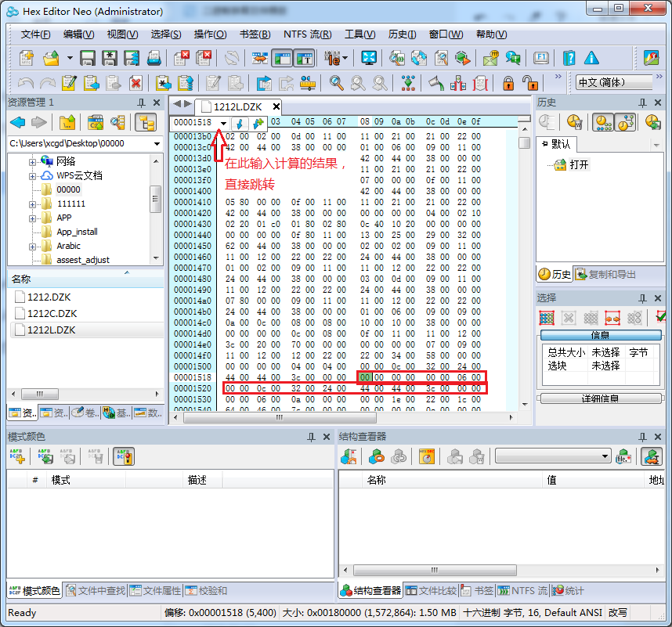Click the print icon in main toolbar

154,58
